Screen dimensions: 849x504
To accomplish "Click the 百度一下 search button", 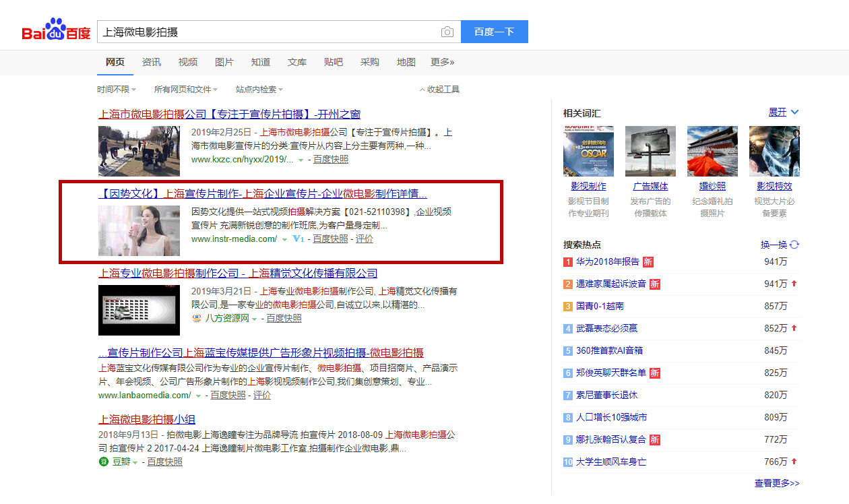I will tap(494, 32).
